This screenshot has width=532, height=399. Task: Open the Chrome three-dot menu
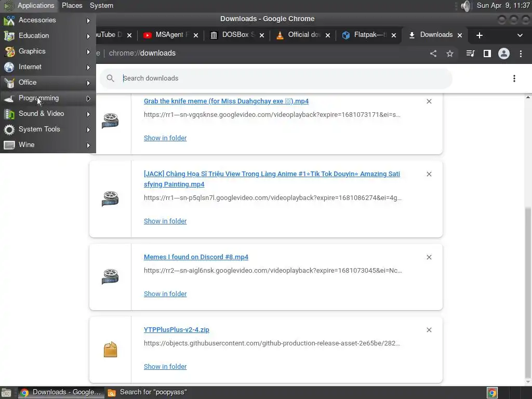click(521, 54)
